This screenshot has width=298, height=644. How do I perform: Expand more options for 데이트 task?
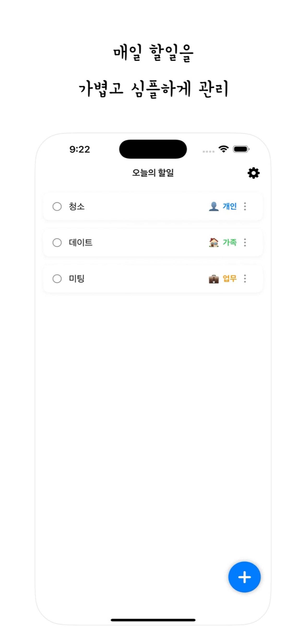[x=245, y=242]
